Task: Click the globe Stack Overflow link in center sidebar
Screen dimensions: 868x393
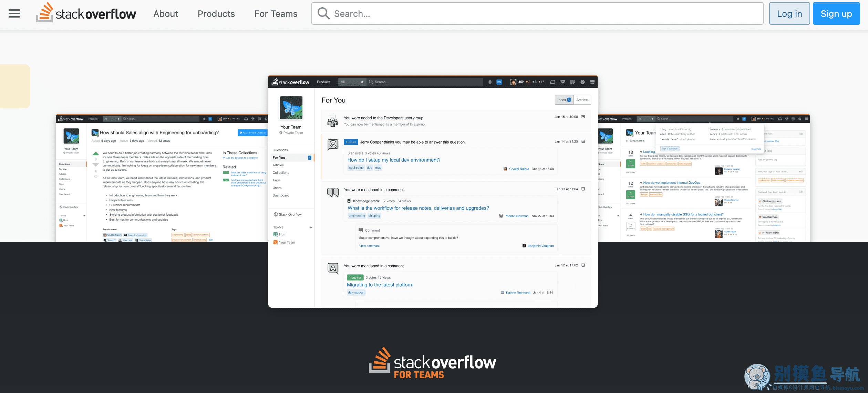Action: pyautogui.click(x=288, y=214)
